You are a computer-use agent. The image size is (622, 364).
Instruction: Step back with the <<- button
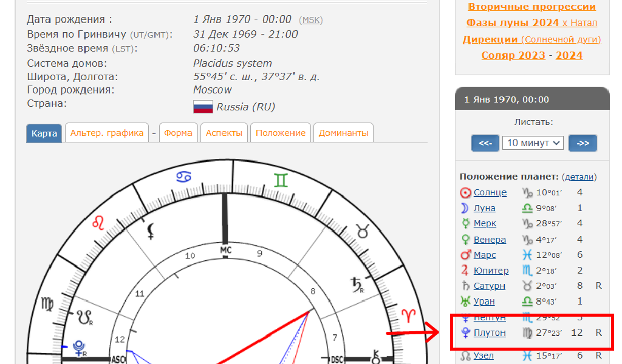click(485, 143)
